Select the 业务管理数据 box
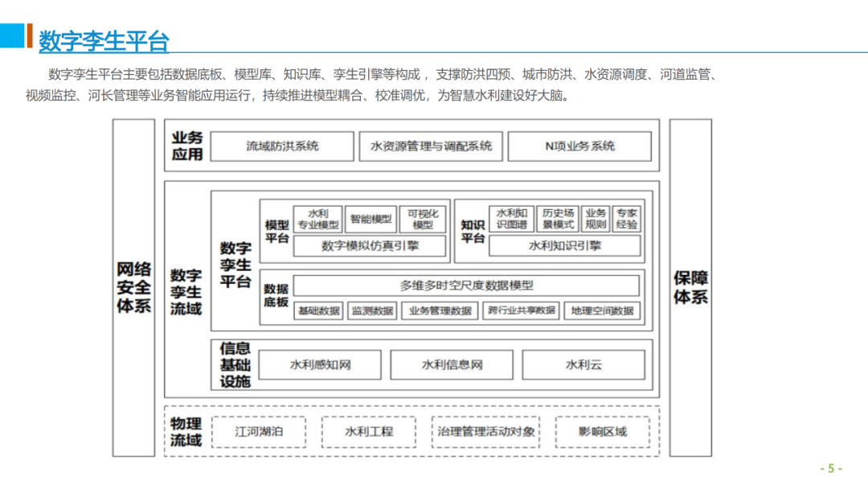 pos(440,310)
